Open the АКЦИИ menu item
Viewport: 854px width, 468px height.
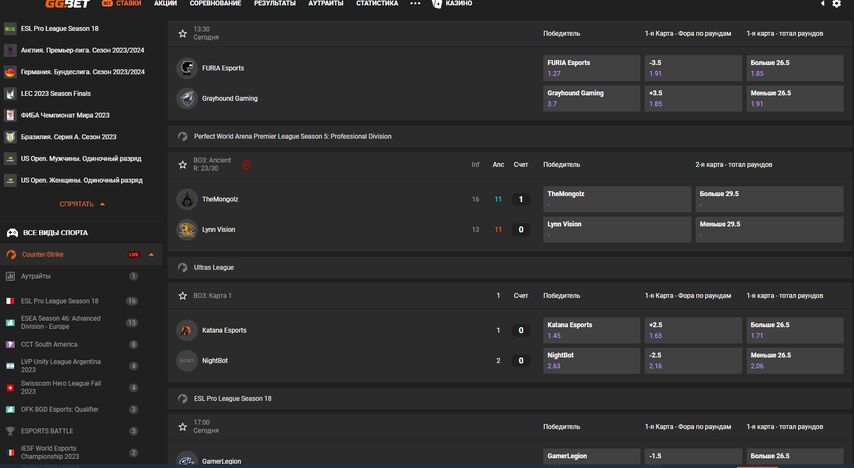(x=166, y=3)
